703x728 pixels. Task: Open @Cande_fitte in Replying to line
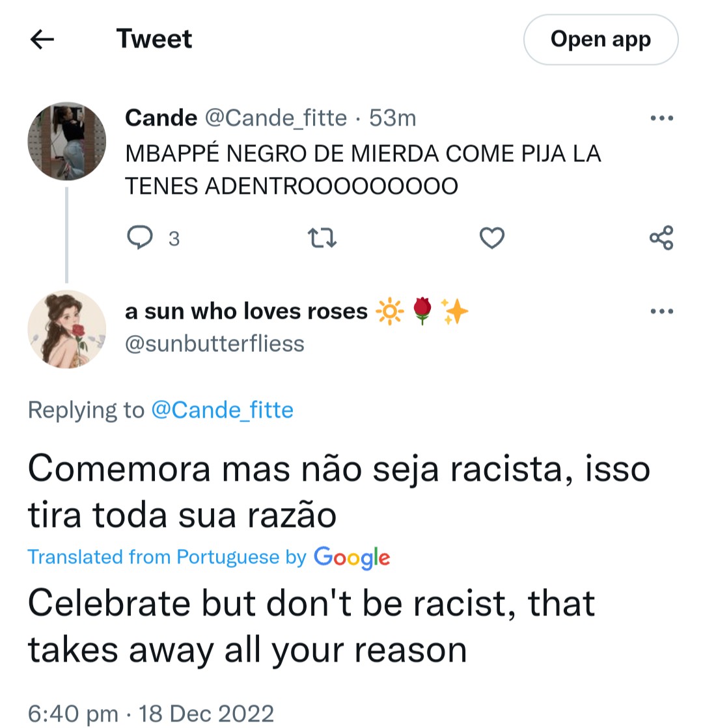coord(222,411)
